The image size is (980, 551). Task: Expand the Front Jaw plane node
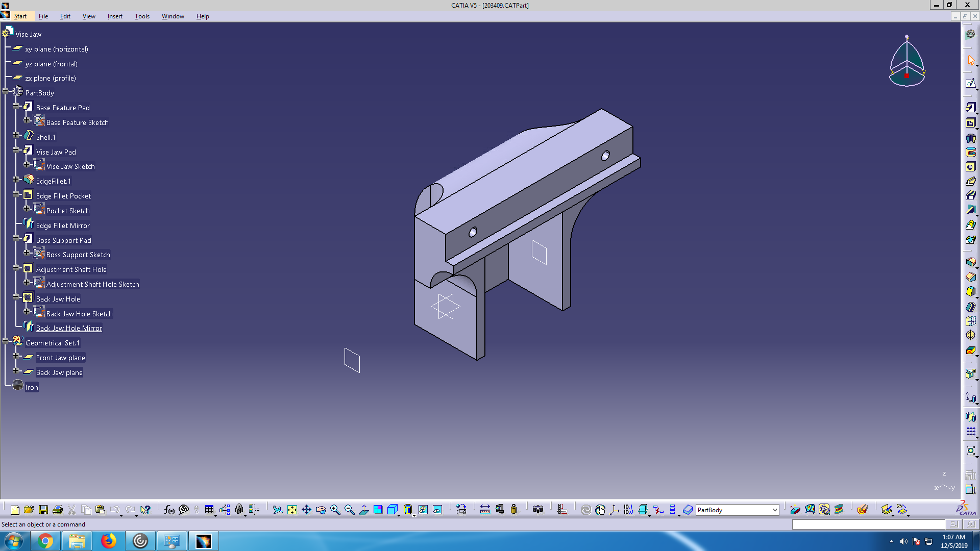[16, 356]
